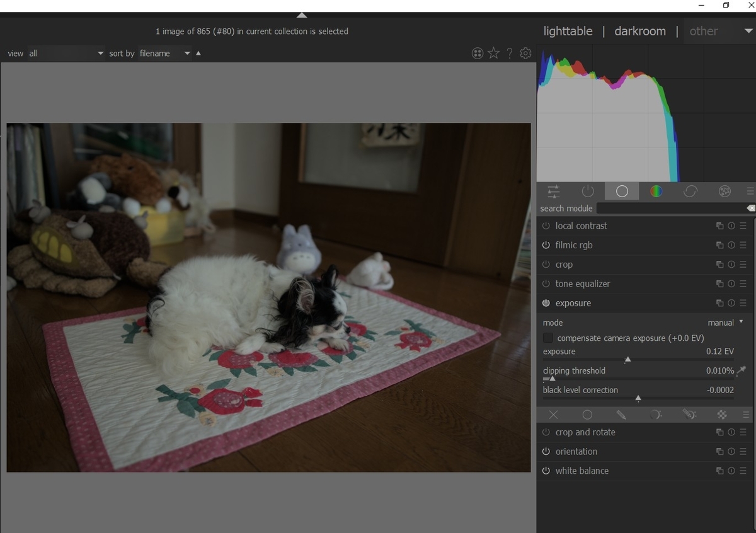This screenshot has height=533, width=756.
Task: Open presets menu for exposure module
Action: [x=743, y=303]
